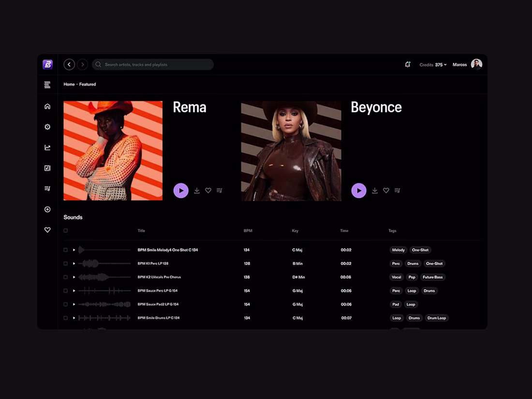This screenshot has width=532, height=399.
Task: Click the Loop tag in BPM Sauce Pad2 row
Action: click(411, 304)
